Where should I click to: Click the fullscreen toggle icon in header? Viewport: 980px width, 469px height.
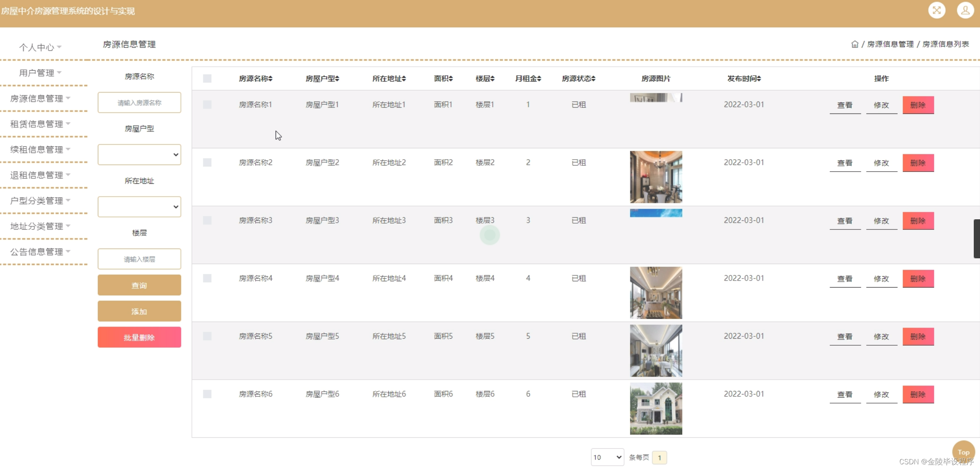point(937,10)
